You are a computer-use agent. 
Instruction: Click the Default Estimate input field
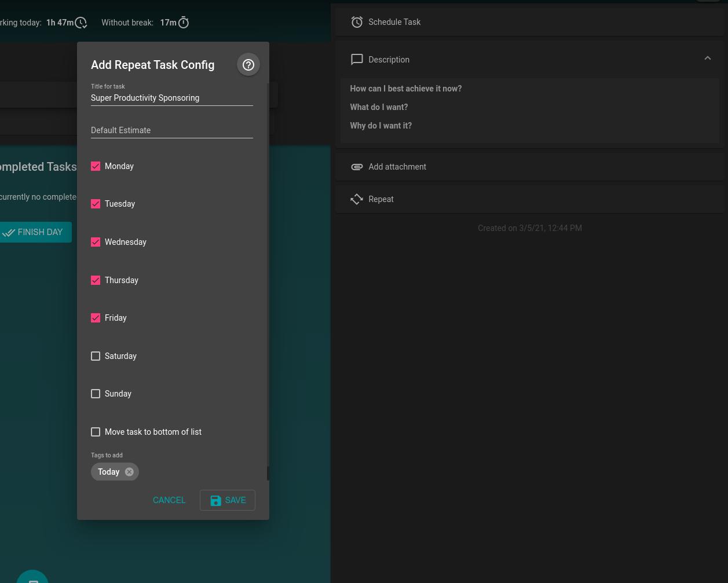[x=171, y=130]
